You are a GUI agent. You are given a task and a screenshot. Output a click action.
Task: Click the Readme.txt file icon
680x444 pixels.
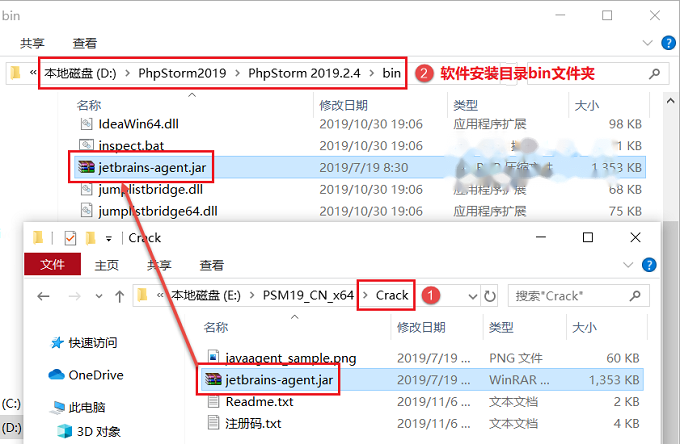pos(213,401)
